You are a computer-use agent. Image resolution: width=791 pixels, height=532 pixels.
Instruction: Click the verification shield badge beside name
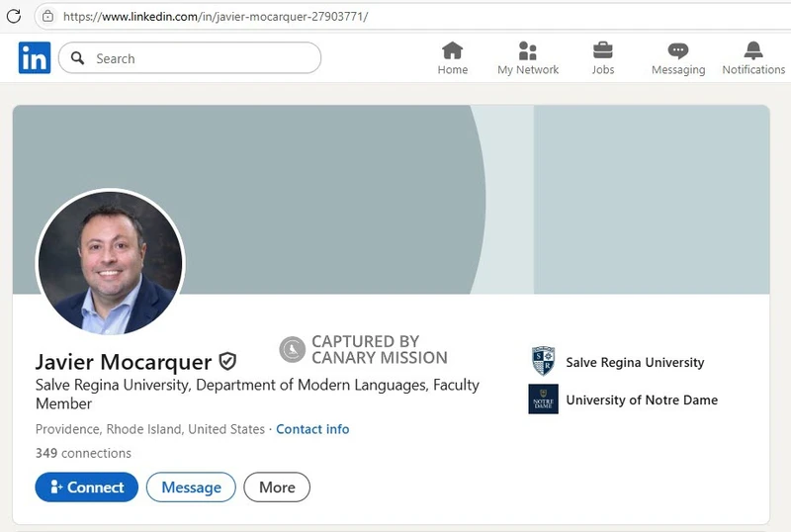[227, 361]
